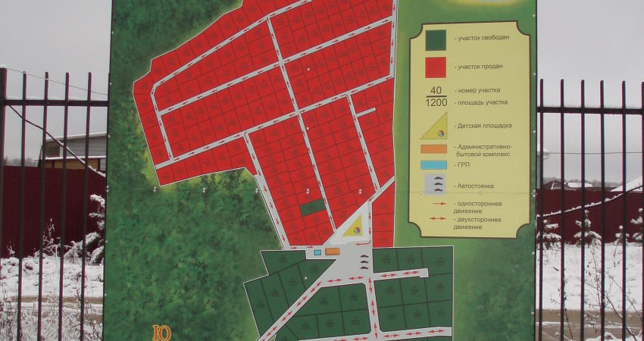Click the 40/1200 plot number sample
Image resolution: width=644 pixels, height=341 pixels.
click(x=436, y=97)
